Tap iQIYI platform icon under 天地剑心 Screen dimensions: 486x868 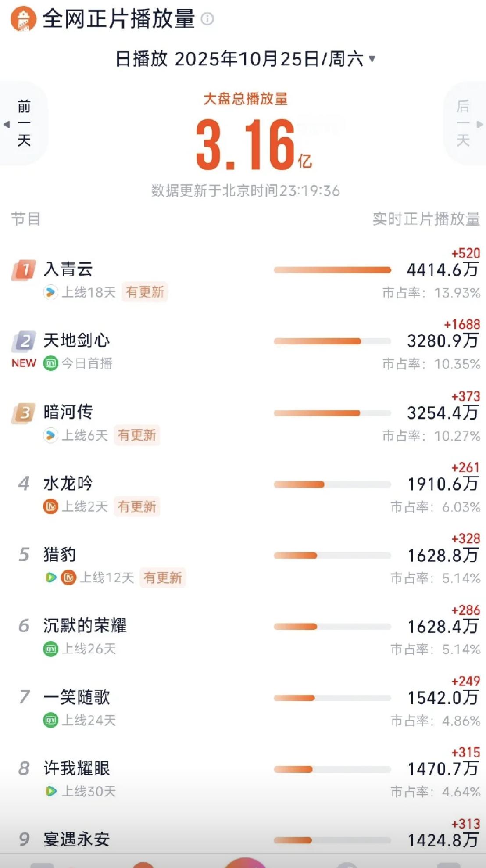(50, 363)
